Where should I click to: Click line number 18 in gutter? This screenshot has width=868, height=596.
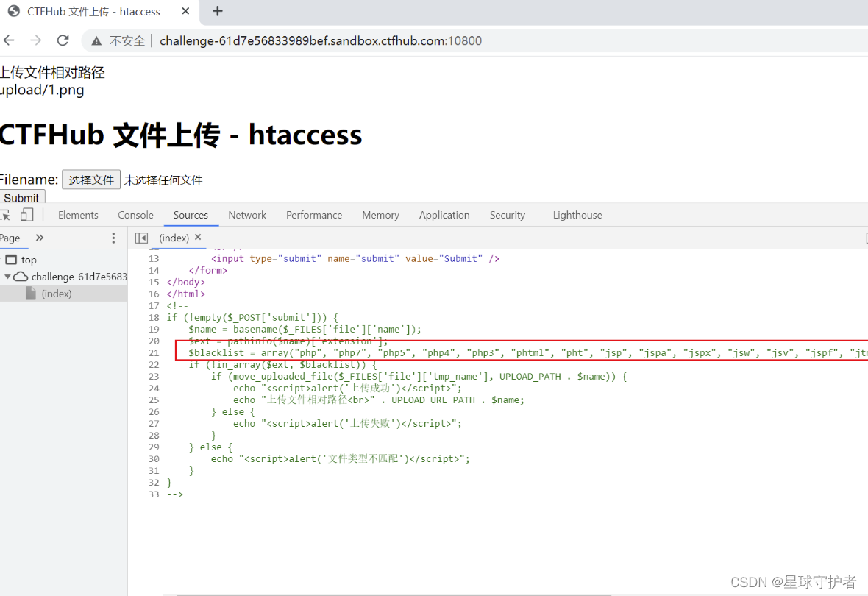tap(153, 317)
